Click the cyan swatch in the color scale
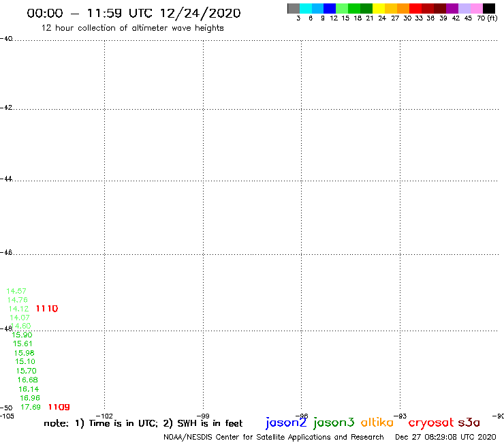Screen dimensions: 504x443 (x=306, y=8)
